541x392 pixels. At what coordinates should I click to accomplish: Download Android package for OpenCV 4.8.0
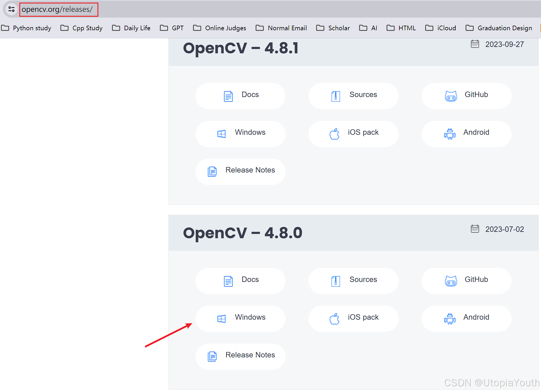tap(467, 319)
